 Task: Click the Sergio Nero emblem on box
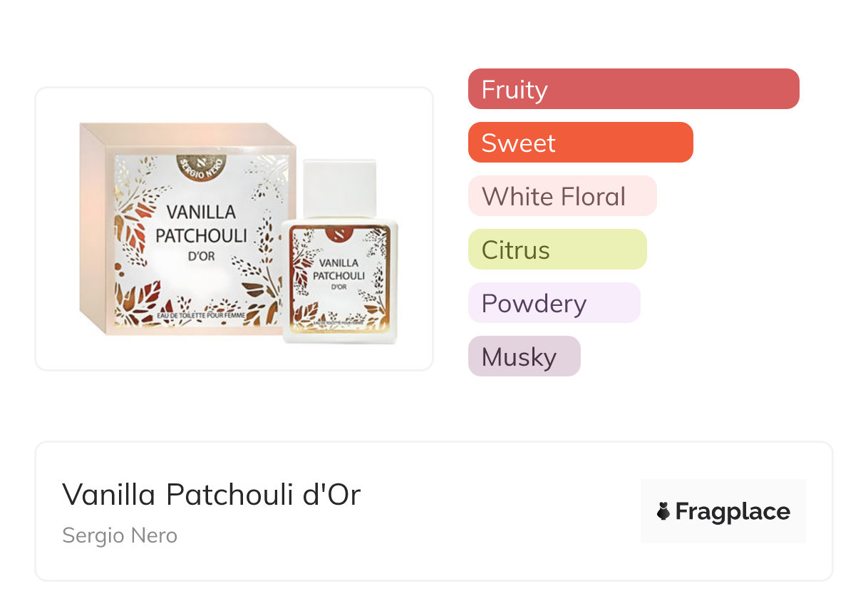tap(201, 168)
